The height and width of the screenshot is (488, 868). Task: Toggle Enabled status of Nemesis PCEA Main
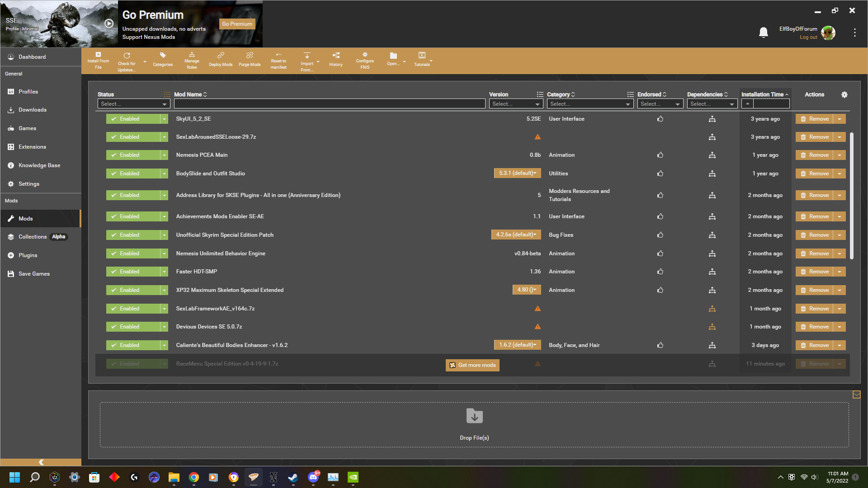(x=133, y=155)
